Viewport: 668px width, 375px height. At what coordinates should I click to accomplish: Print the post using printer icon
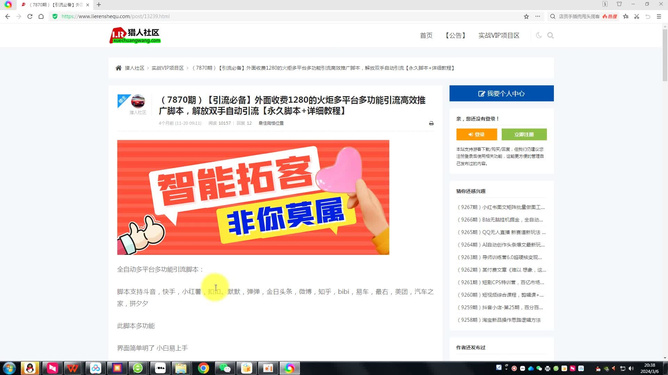click(431, 123)
